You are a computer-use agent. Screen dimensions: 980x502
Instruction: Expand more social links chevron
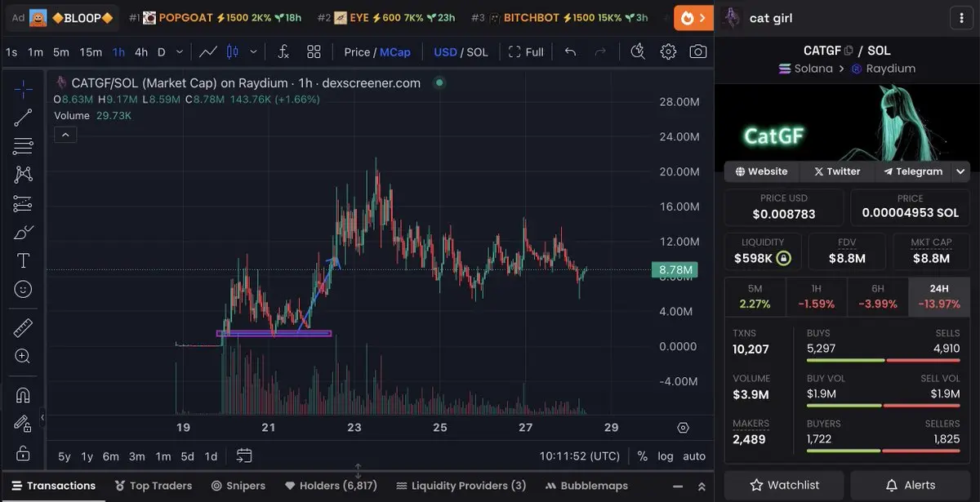(x=960, y=171)
